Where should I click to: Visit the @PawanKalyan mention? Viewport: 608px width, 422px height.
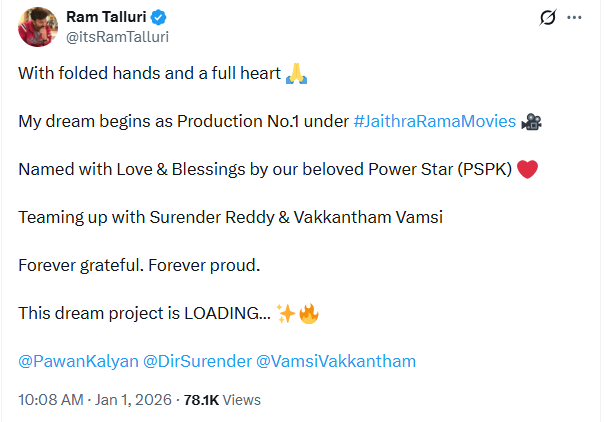pos(77,361)
